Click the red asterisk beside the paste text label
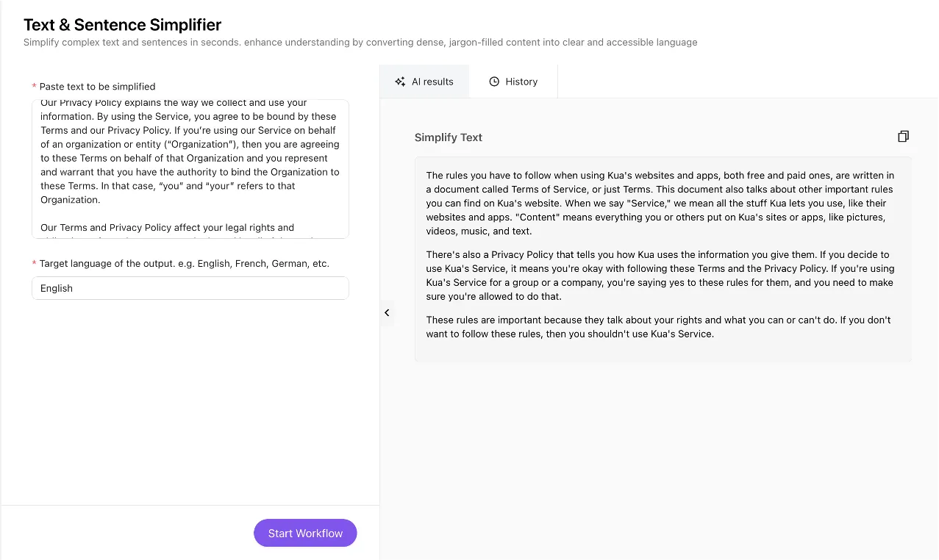This screenshot has width=939, height=560. point(34,87)
